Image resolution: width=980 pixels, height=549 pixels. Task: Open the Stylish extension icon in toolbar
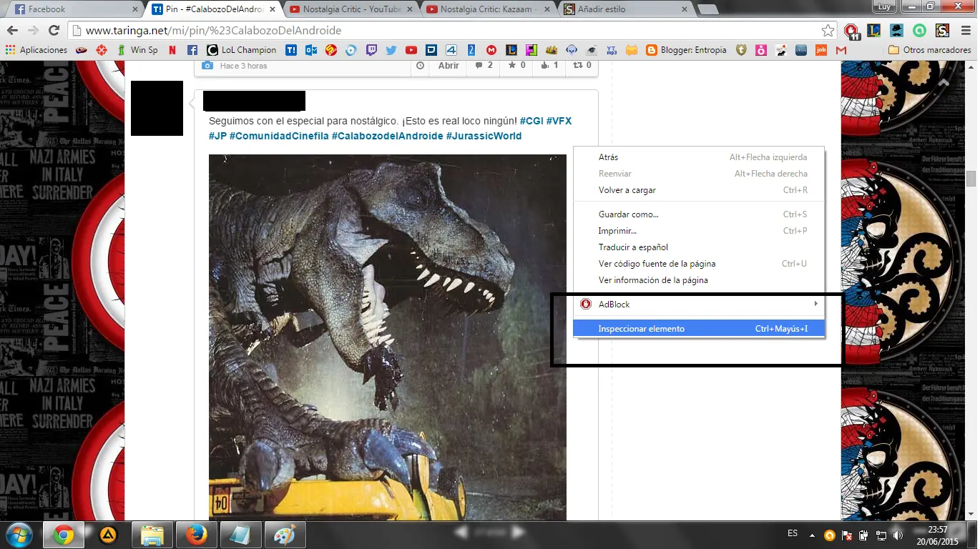pos(942,31)
